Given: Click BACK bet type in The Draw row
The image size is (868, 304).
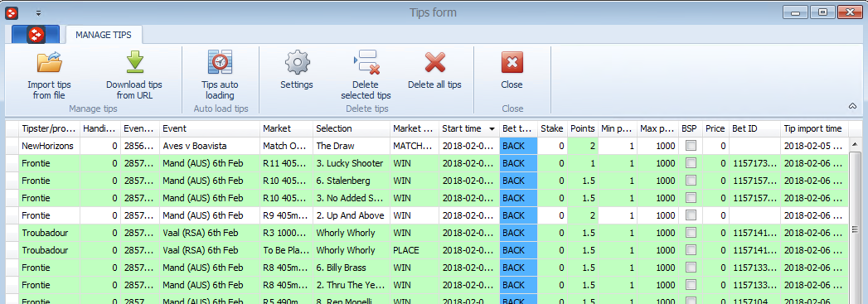Looking at the screenshot, I should [x=518, y=147].
